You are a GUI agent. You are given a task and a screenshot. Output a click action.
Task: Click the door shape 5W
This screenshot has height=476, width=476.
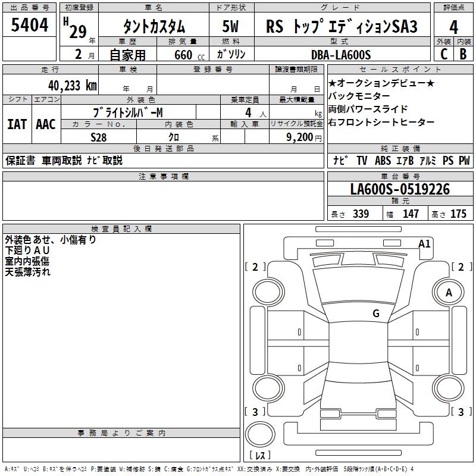(x=231, y=26)
